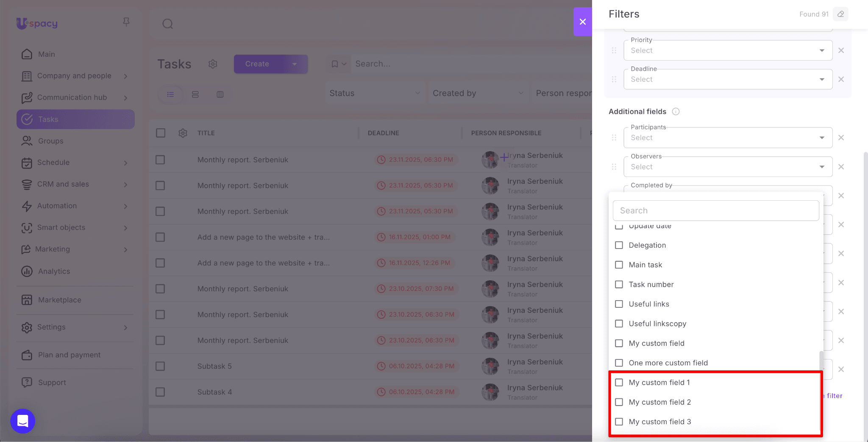
Task: Click the eraser clear-filters icon
Action: pyautogui.click(x=840, y=14)
